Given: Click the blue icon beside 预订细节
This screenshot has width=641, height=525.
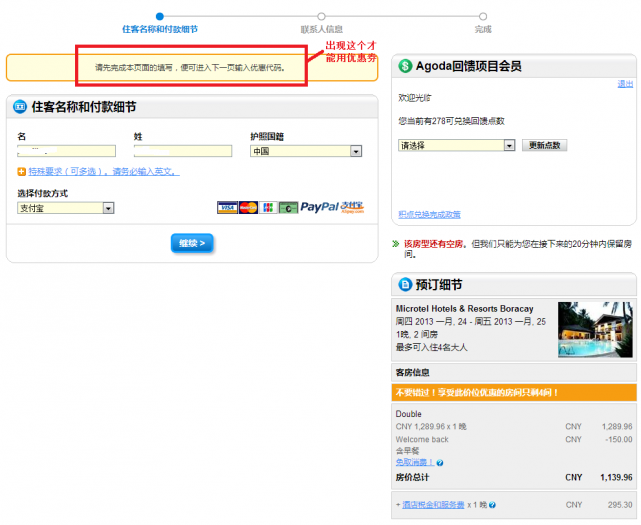Looking at the screenshot, I should [405, 284].
